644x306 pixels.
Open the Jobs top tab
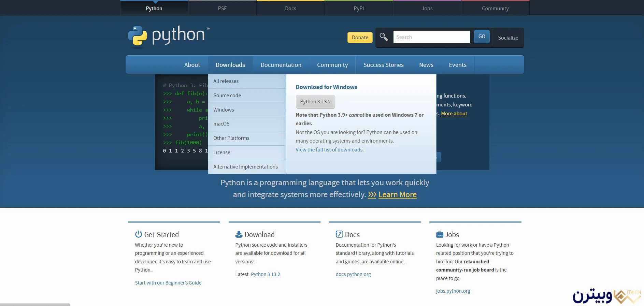[427, 8]
